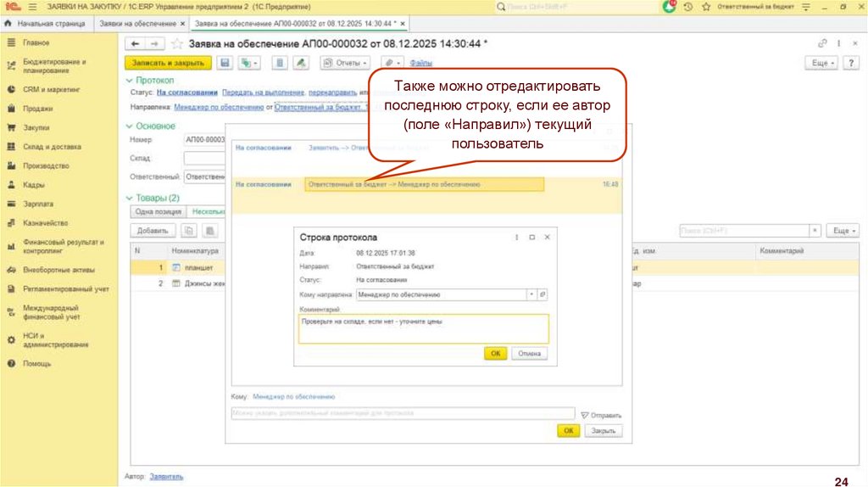Click the back arrow navigation button
This screenshot has width=868, height=487.
point(136,43)
